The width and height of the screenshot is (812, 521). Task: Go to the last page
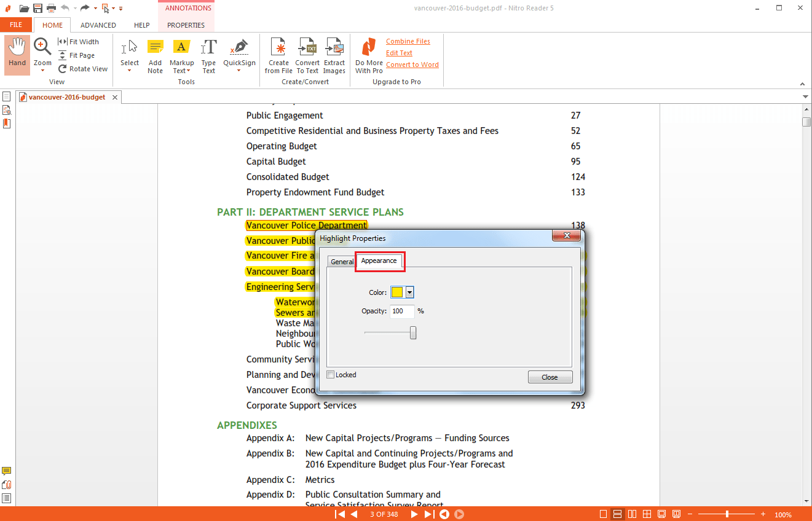point(429,514)
